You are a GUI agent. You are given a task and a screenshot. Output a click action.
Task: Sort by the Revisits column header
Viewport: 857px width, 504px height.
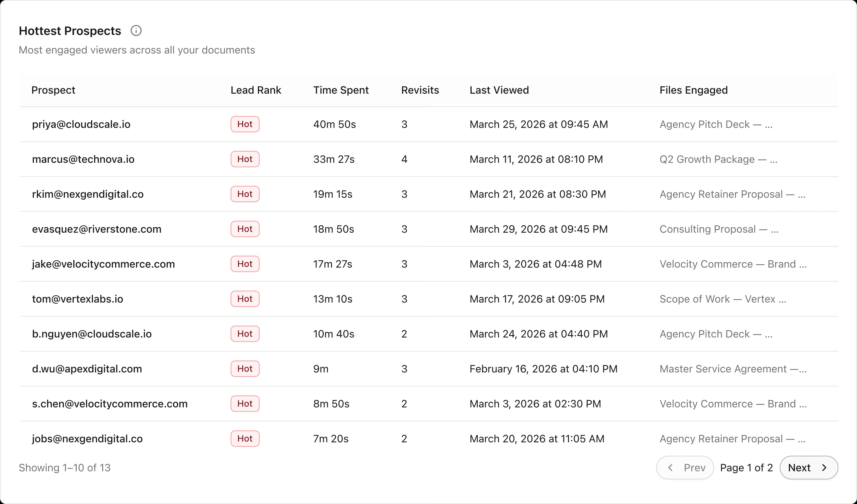pyautogui.click(x=420, y=90)
